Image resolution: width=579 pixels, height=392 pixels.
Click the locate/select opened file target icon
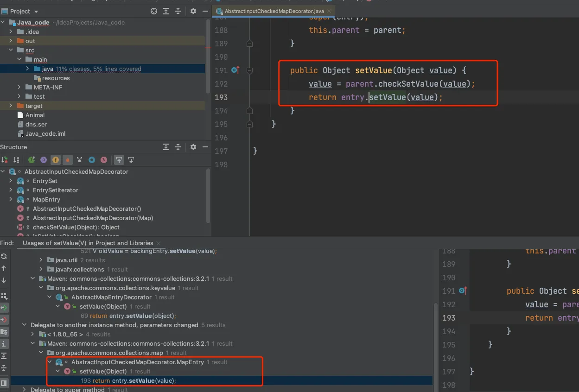click(154, 11)
